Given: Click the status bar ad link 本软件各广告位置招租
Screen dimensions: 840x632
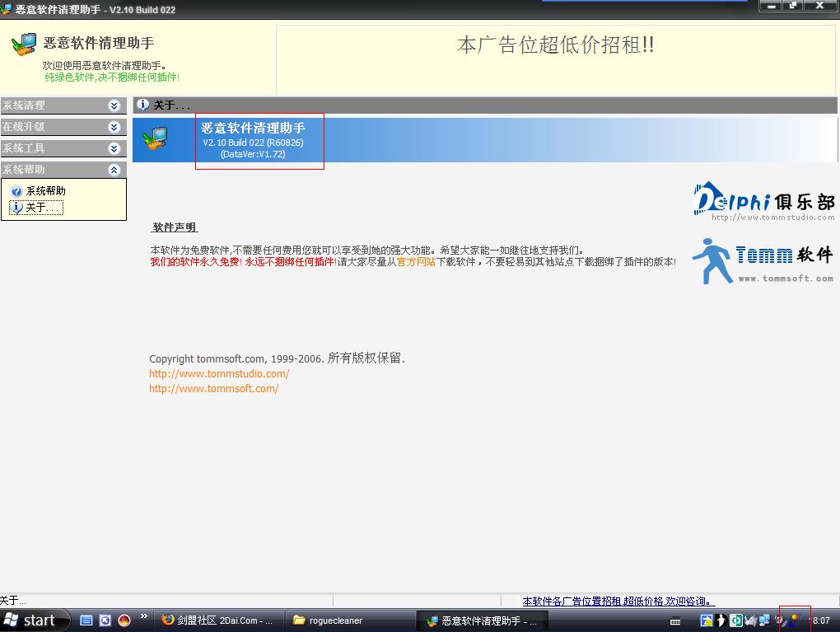Looking at the screenshot, I should point(618,602).
